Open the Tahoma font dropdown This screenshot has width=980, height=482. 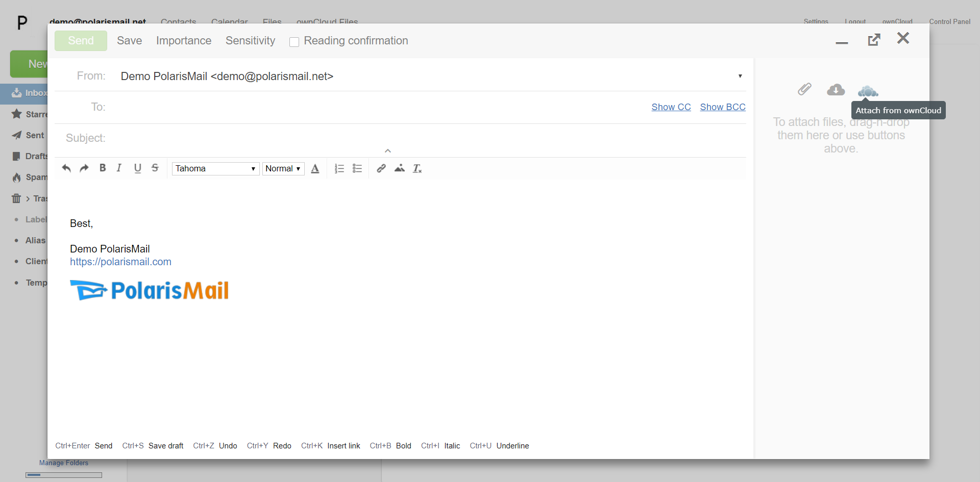[x=215, y=168]
